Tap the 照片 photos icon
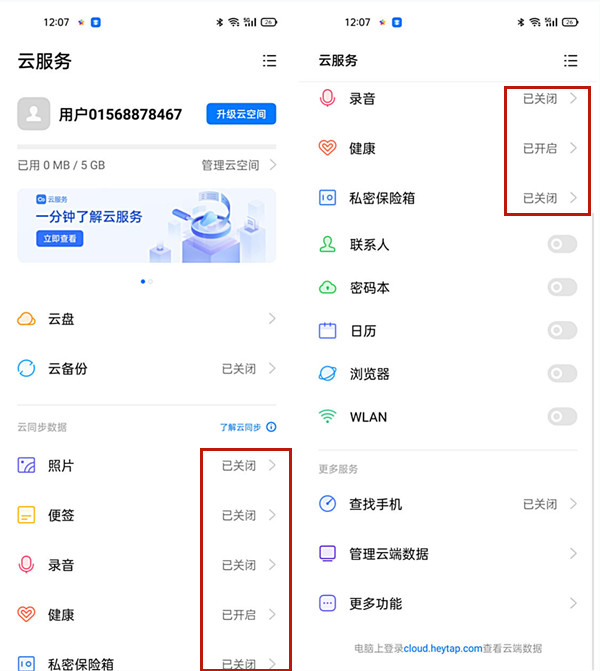 pyautogui.click(x=26, y=465)
